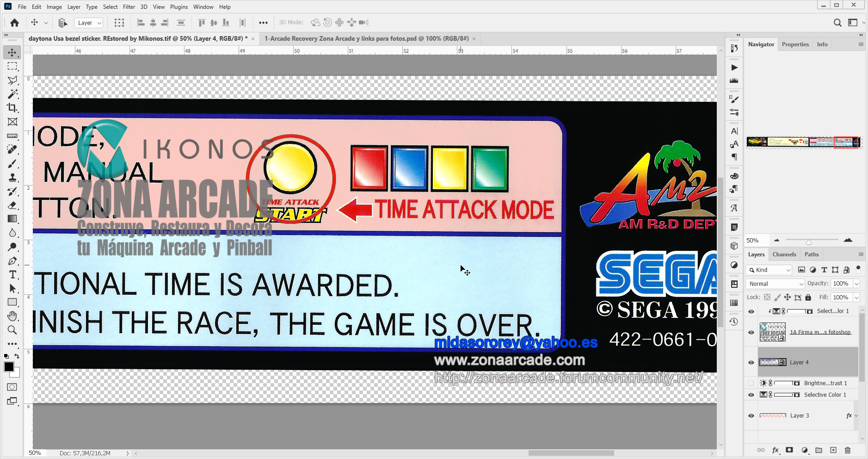Hide Layer 4 visibility eye
Screen dimensions: 868x459
[751, 362]
